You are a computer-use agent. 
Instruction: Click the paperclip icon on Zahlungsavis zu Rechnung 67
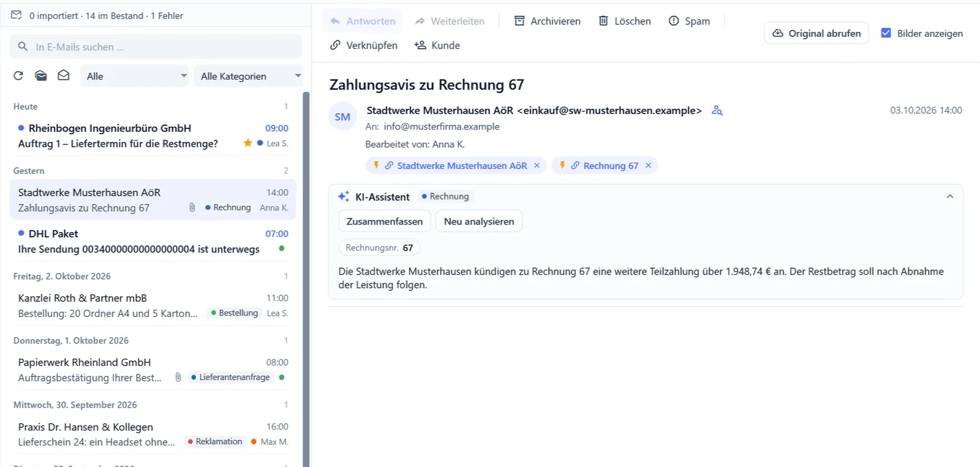tap(192, 207)
